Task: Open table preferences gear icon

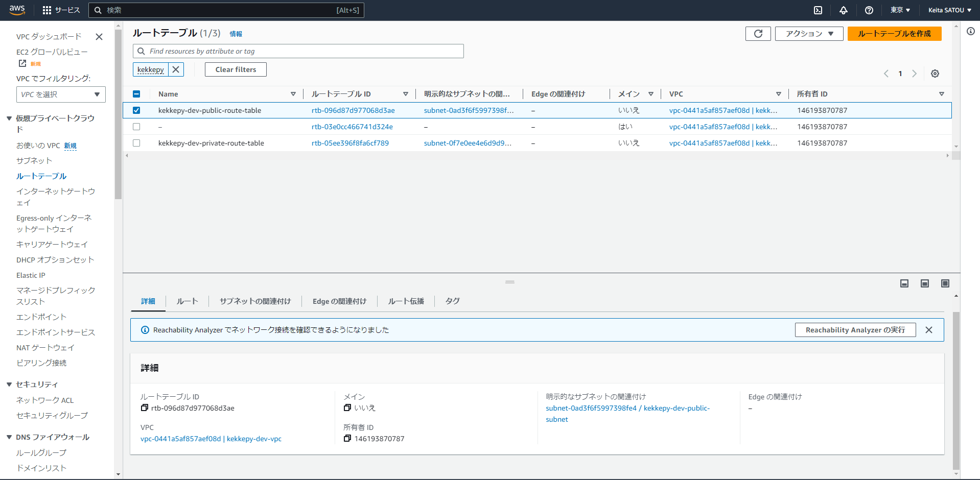Action: pyautogui.click(x=935, y=74)
